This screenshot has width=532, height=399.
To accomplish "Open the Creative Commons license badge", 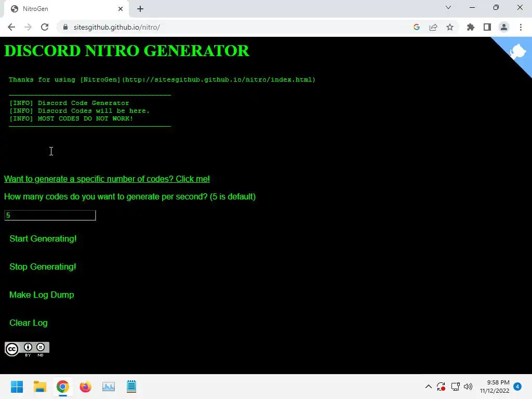I will click(27, 349).
